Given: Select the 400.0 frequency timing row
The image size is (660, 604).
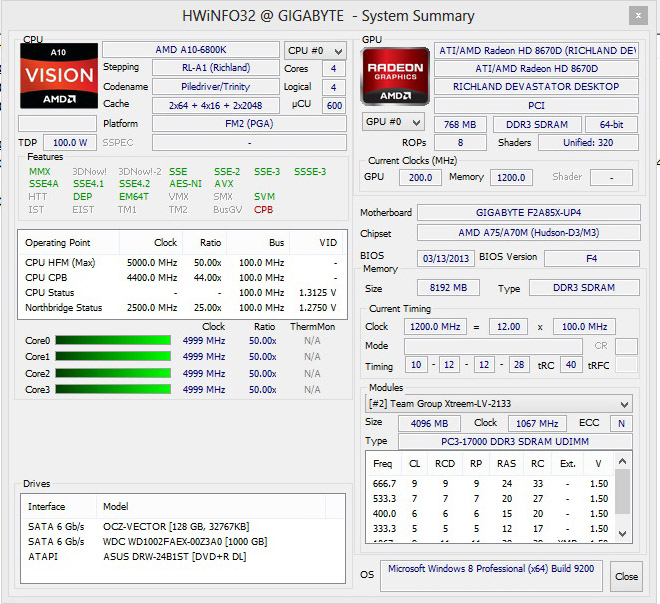Looking at the screenshot, I should click(x=490, y=514).
